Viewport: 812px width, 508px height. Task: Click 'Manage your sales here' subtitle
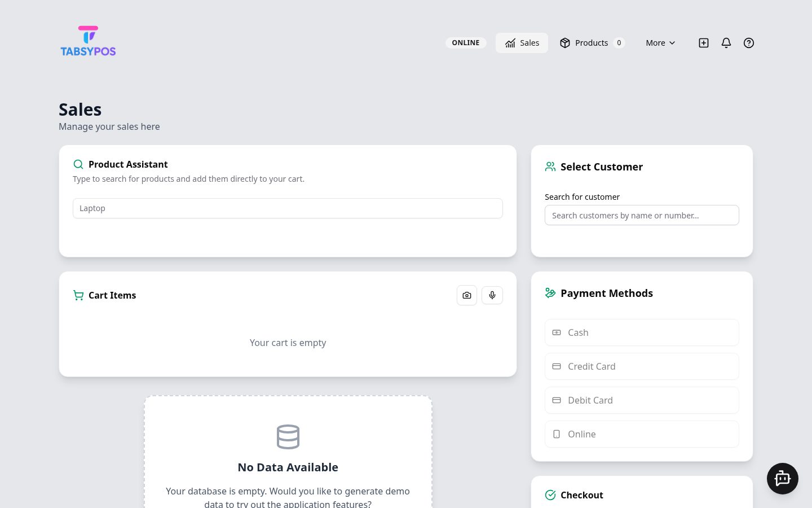tap(109, 126)
